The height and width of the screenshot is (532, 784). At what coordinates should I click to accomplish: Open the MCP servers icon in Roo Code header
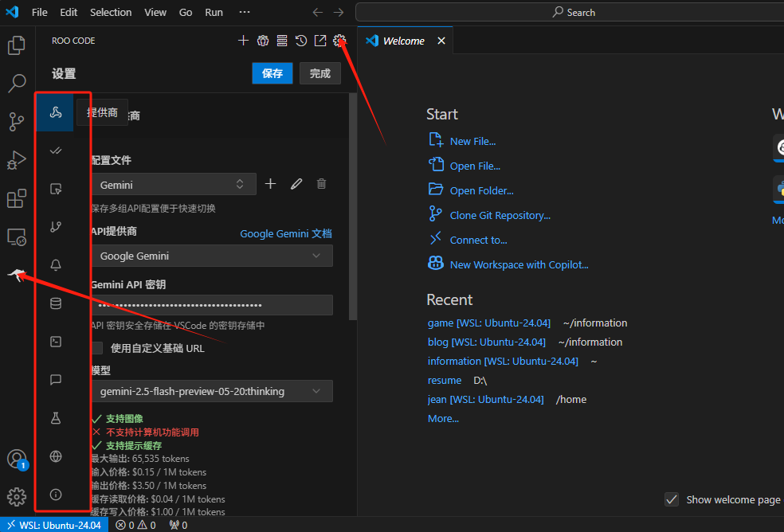282,41
